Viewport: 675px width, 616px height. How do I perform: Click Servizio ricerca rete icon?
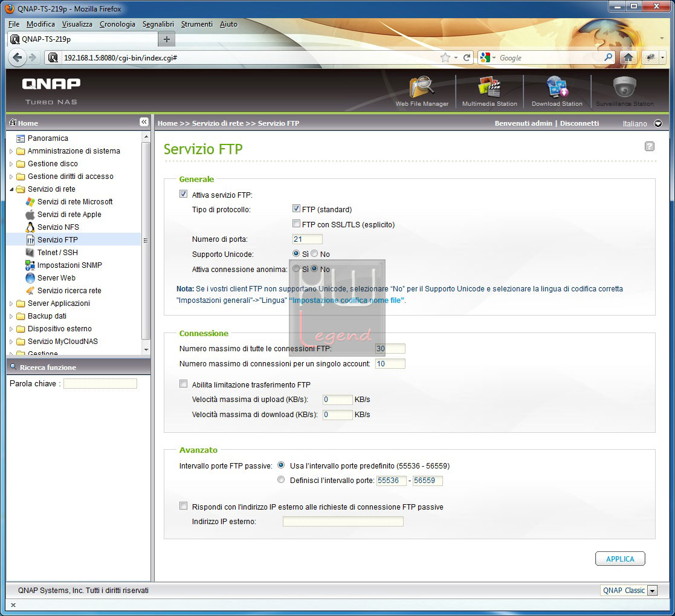click(x=30, y=291)
